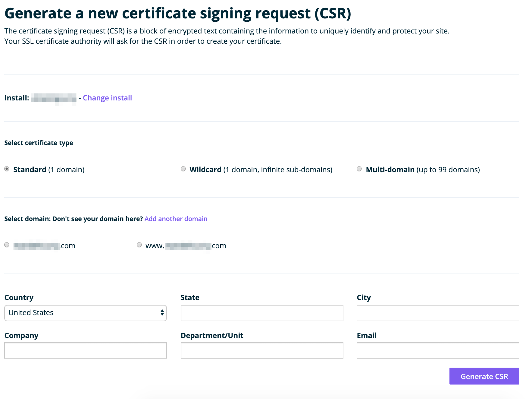This screenshot has height=399, width=532.
Task: Focus the State input field
Action: [x=262, y=313]
